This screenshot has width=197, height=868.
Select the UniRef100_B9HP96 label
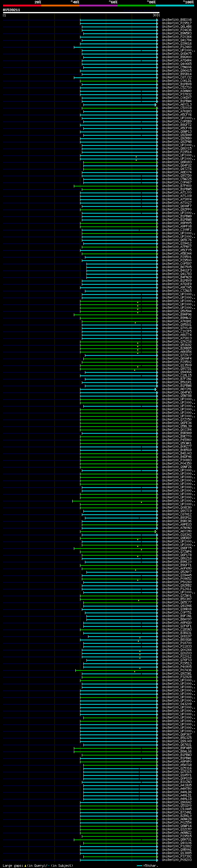pos(177,314)
